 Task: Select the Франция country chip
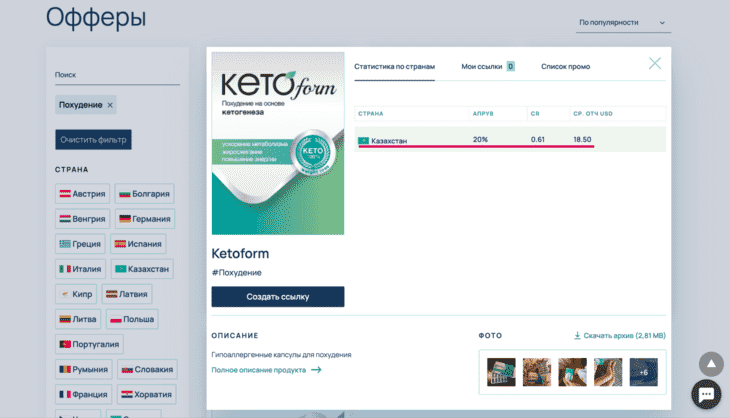[83, 395]
